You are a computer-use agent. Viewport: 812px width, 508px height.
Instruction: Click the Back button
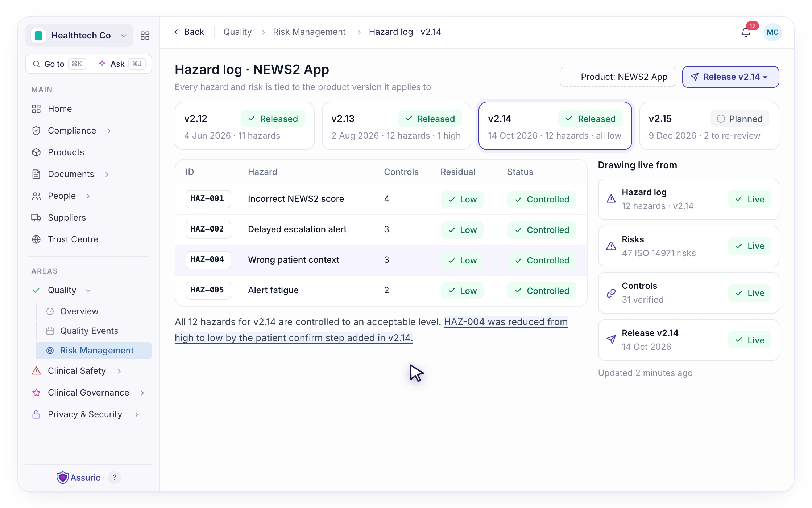(189, 32)
